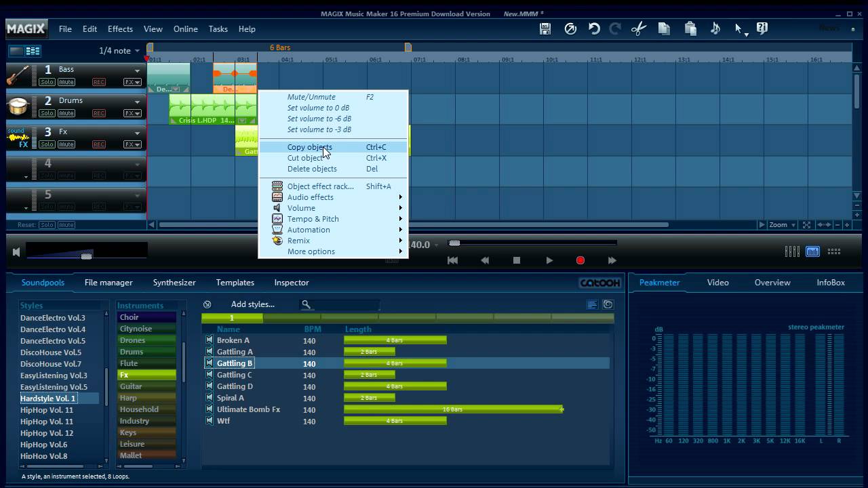
Task: Click the Object effect rack icon
Action: click(277, 186)
